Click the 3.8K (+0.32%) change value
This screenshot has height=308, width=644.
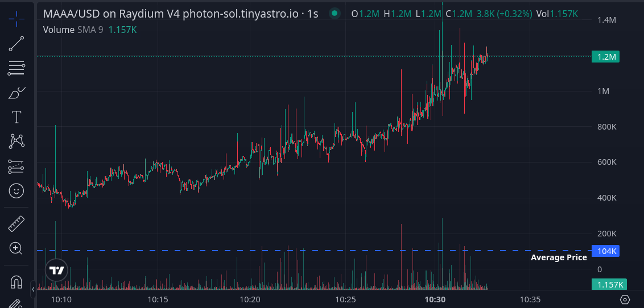point(505,14)
